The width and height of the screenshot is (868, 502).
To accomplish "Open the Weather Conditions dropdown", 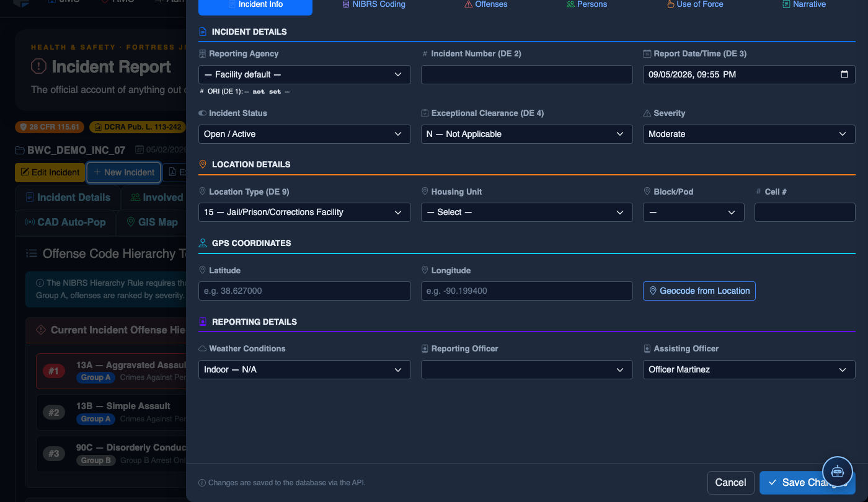I will (304, 369).
